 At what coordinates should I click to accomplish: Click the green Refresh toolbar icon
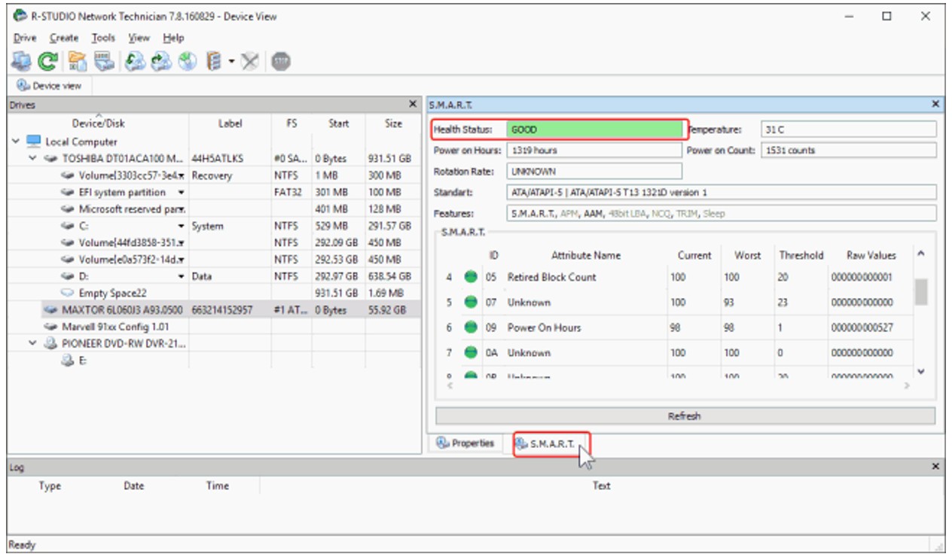(47, 61)
